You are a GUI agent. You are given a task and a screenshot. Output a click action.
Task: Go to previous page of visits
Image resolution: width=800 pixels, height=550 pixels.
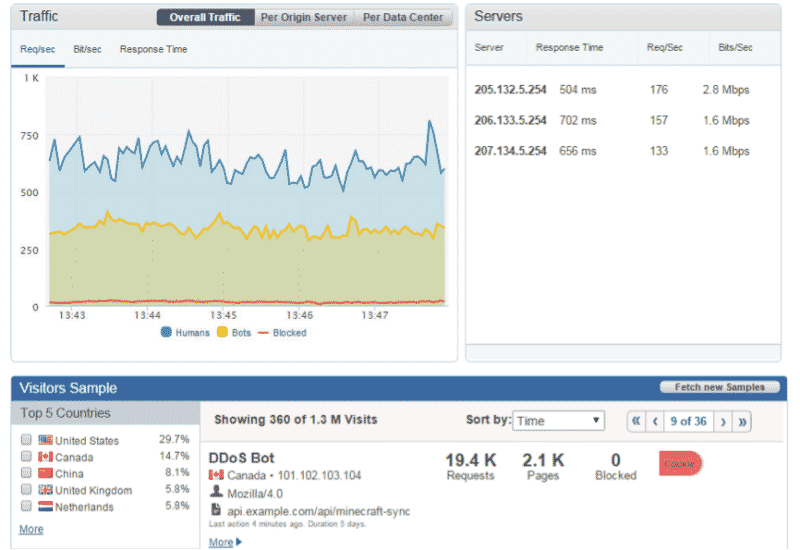[x=655, y=422]
